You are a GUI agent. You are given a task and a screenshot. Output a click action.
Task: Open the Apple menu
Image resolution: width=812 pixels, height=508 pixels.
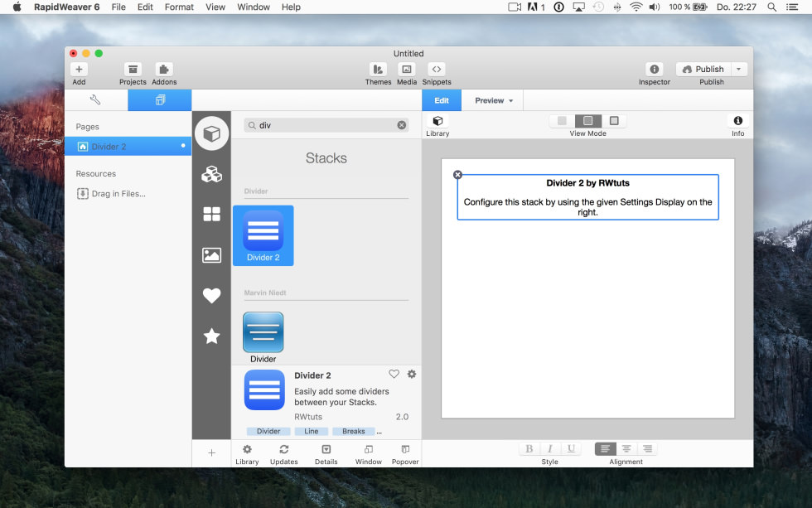tap(17, 7)
